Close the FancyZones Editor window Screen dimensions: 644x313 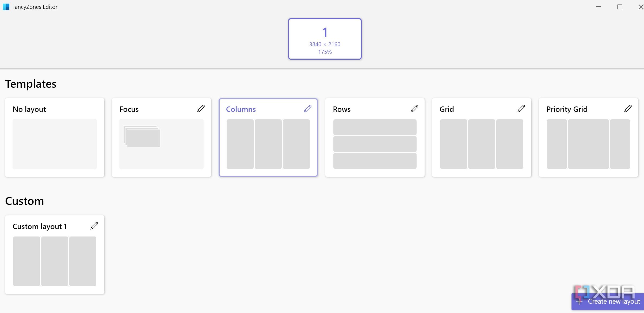click(641, 7)
